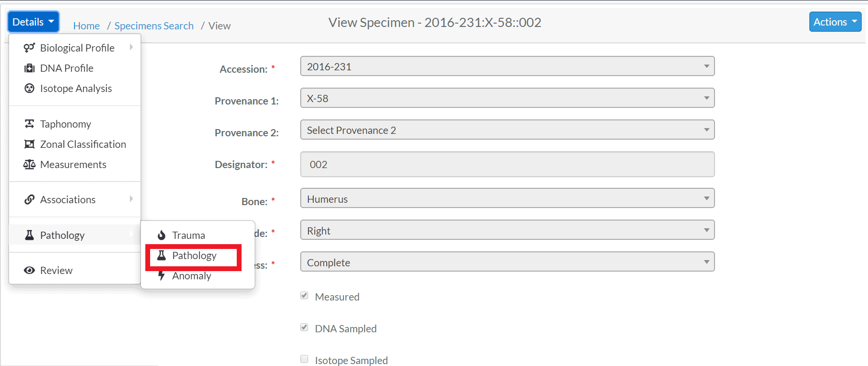Click the Taphonomy icon in menu

[29, 124]
